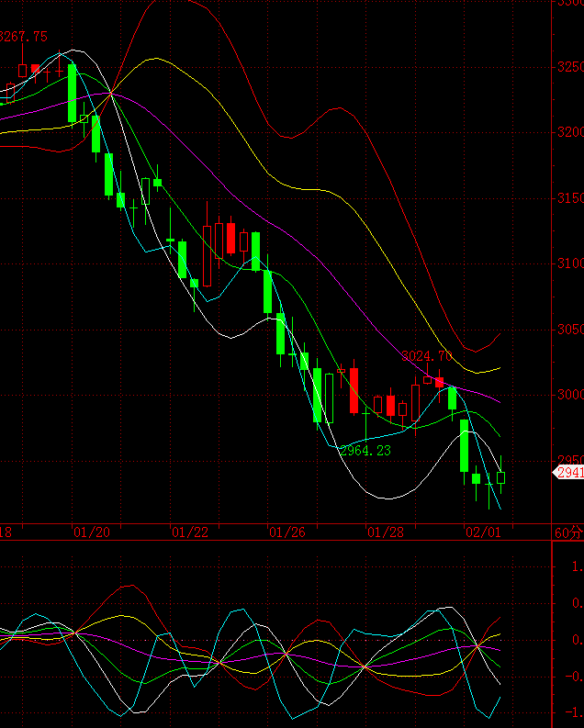Click the 3100 price axis label
Screen dimensions: 584x728
point(570,263)
